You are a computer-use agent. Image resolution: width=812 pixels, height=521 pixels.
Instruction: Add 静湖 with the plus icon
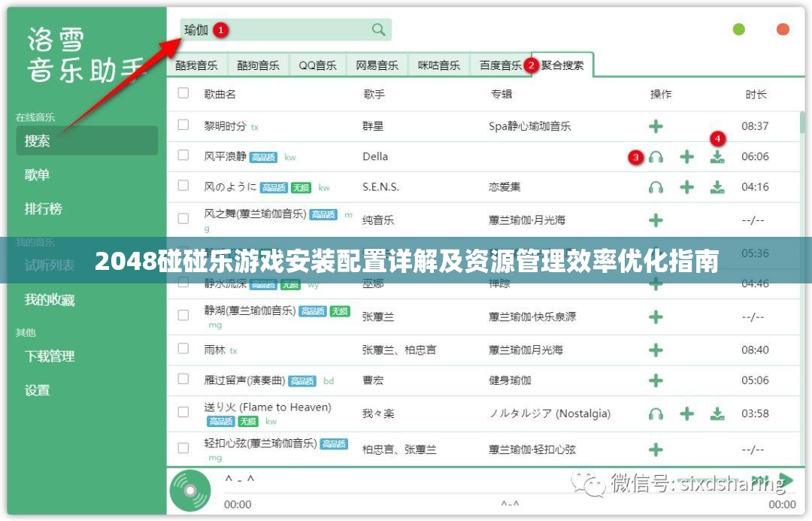click(x=656, y=317)
